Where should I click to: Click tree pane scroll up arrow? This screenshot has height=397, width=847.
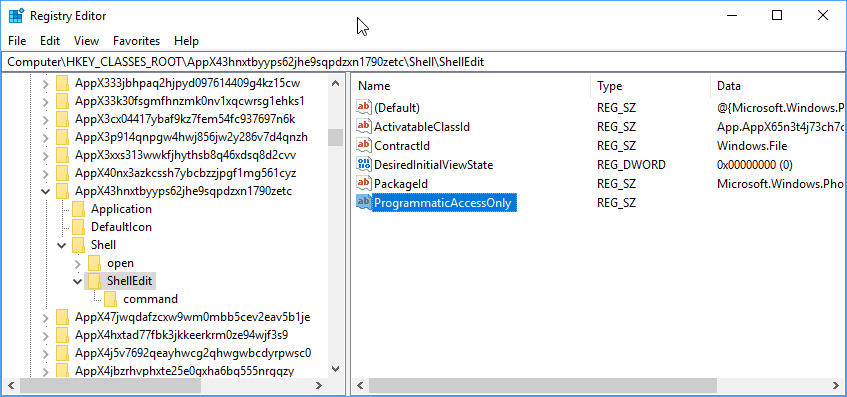click(335, 83)
